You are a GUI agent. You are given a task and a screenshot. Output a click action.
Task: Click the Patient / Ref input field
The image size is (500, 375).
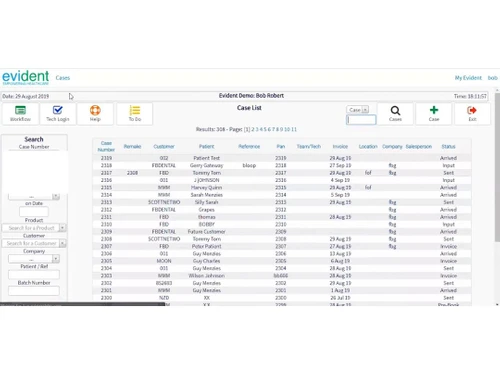coord(34,275)
